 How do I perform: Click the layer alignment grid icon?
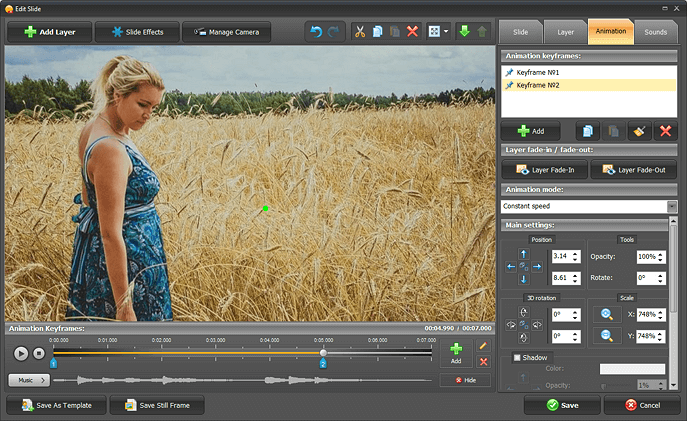point(434,32)
